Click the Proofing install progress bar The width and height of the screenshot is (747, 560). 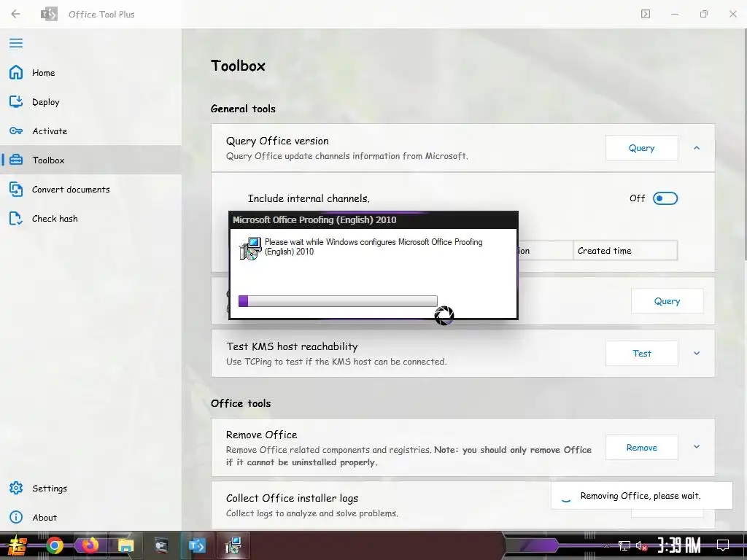click(338, 301)
